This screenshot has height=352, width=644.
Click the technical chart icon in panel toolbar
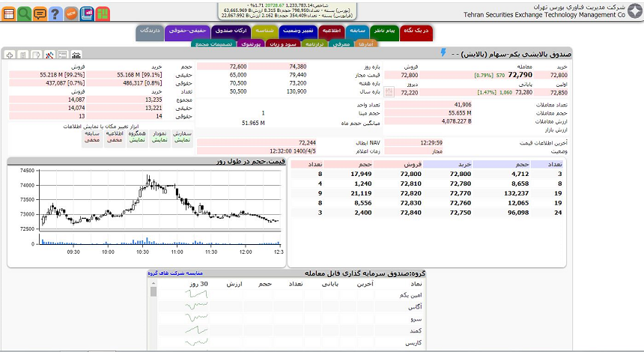[x=49, y=55]
